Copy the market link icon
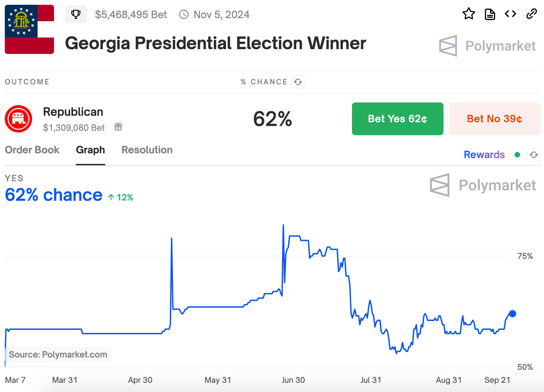Image resolution: width=544 pixels, height=392 pixels. click(x=531, y=14)
